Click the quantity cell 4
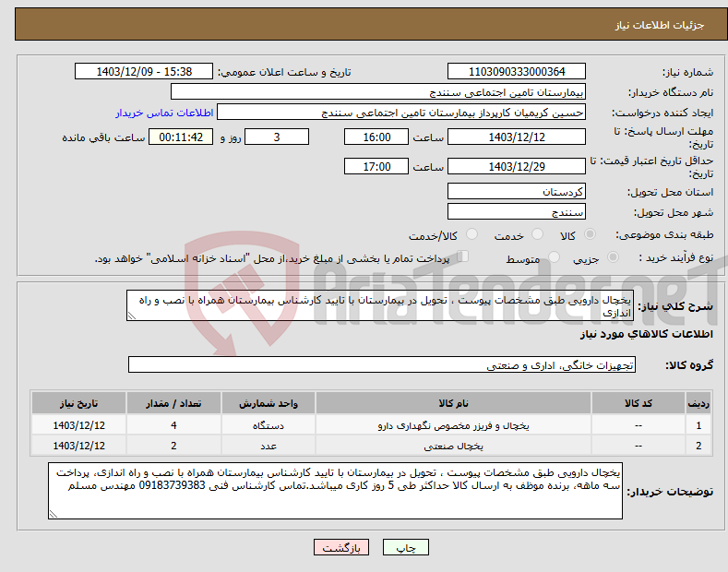 coord(173,425)
